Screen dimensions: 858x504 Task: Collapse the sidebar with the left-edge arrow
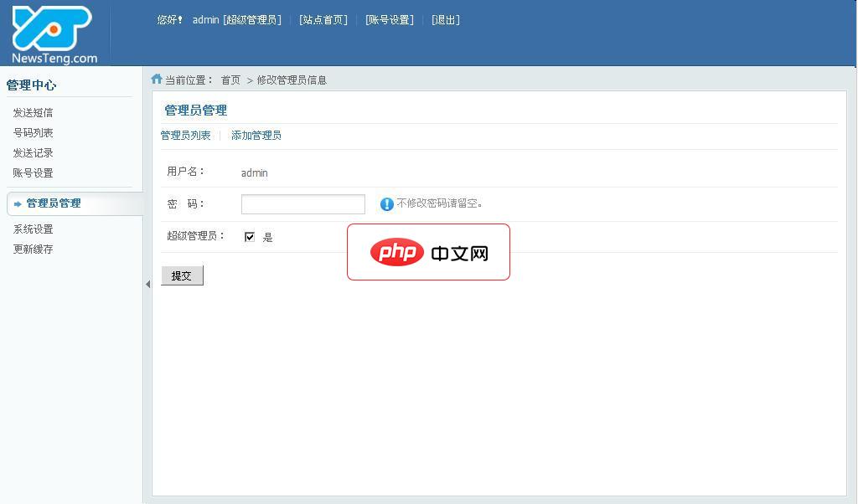(x=147, y=285)
